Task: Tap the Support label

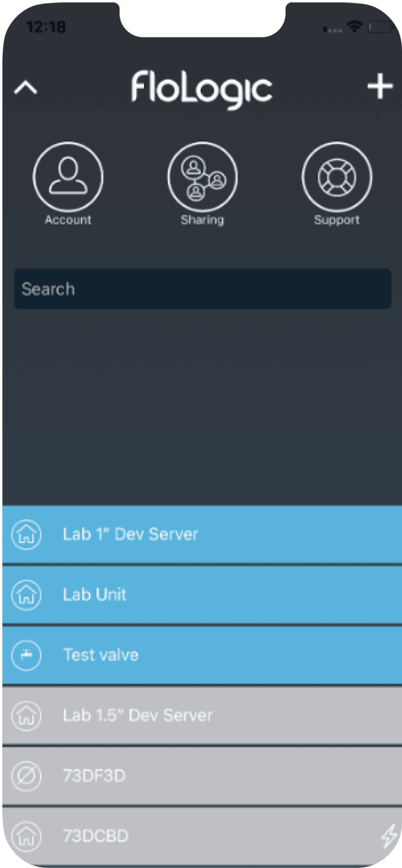Action: (x=337, y=220)
